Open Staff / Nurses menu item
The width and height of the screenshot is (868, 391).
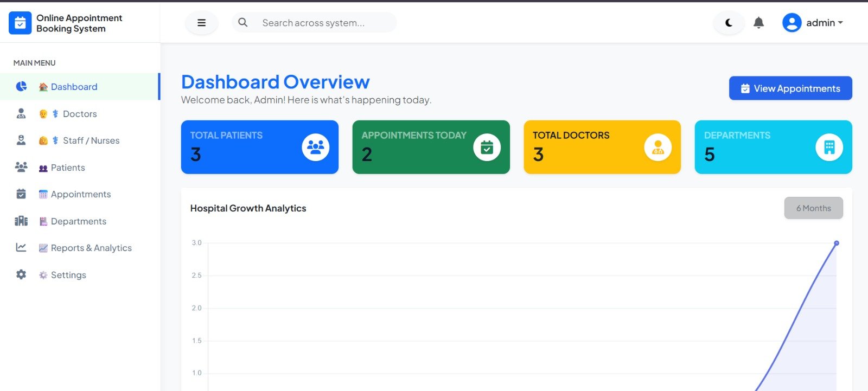(80, 140)
